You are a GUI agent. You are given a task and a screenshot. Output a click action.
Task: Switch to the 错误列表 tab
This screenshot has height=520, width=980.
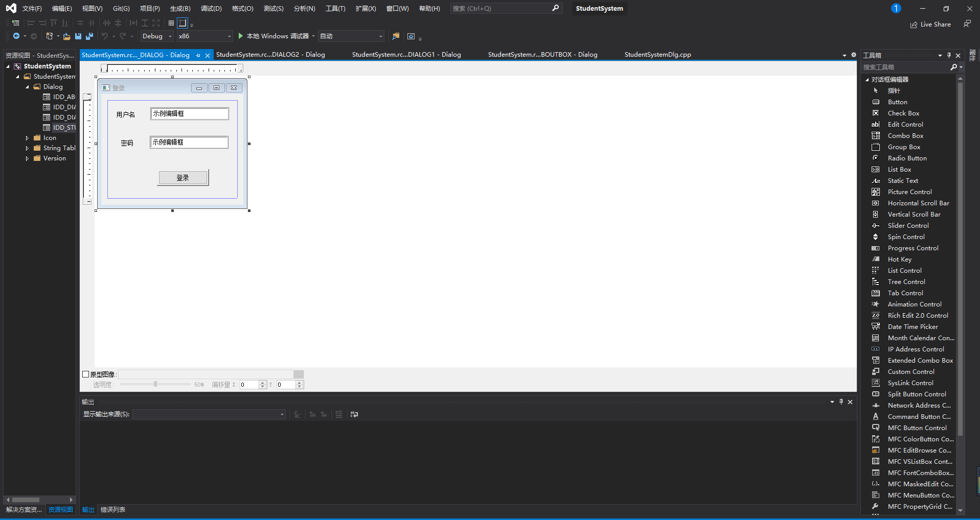pos(113,510)
